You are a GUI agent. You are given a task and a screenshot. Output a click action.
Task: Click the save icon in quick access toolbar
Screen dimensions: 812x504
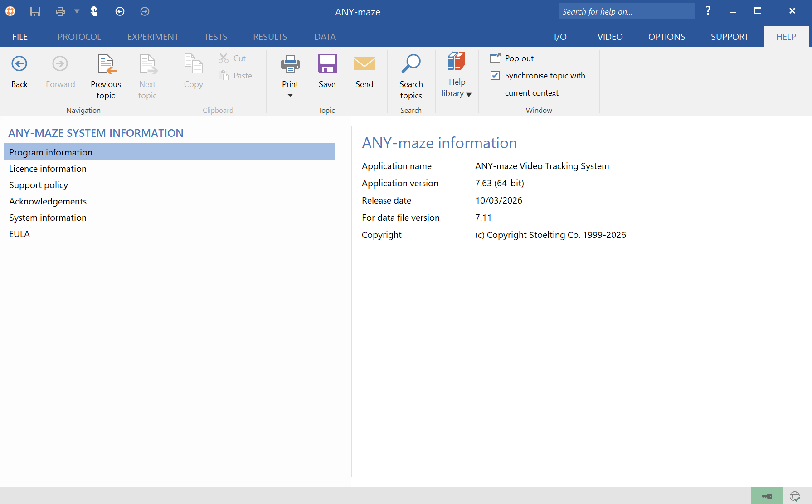35,11
